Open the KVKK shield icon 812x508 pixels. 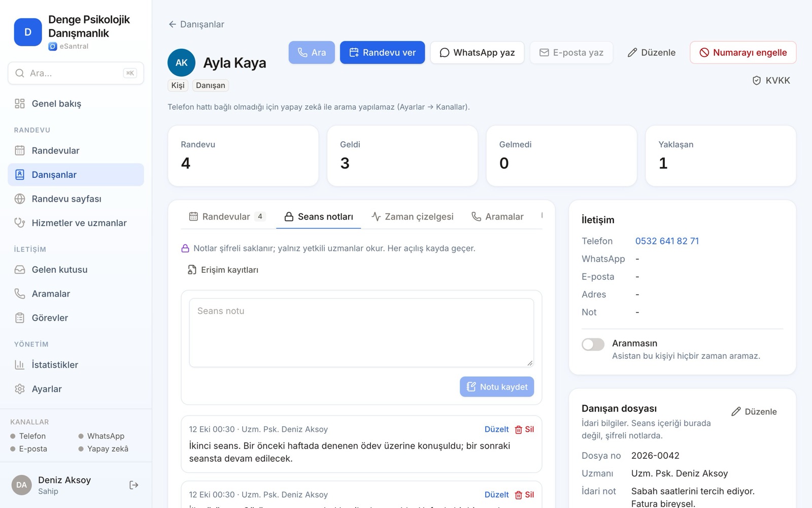pos(756,80)
